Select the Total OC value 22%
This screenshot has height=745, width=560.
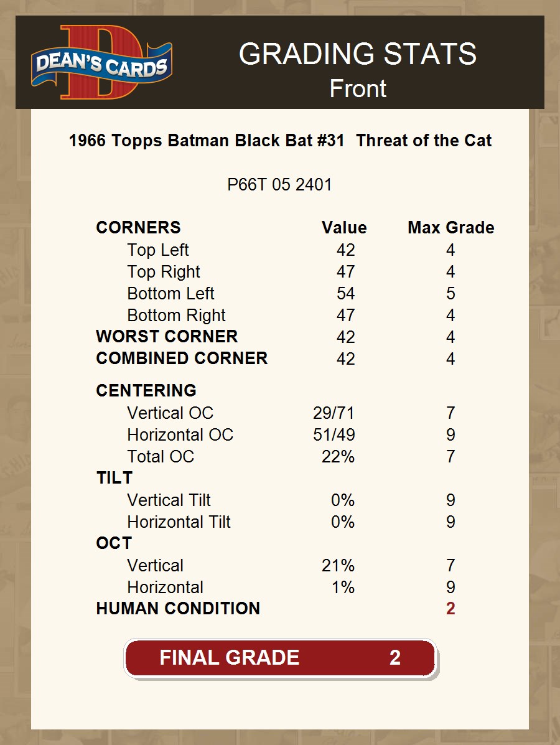click(338, 457)
